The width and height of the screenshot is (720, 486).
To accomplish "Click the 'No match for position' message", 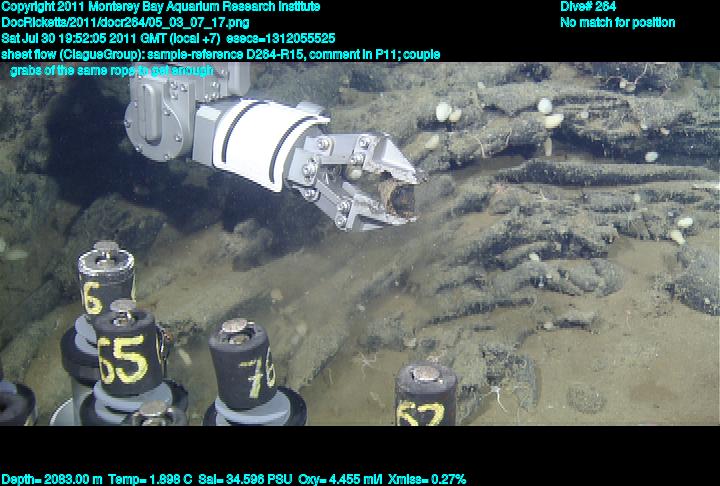I will point(617,22).
